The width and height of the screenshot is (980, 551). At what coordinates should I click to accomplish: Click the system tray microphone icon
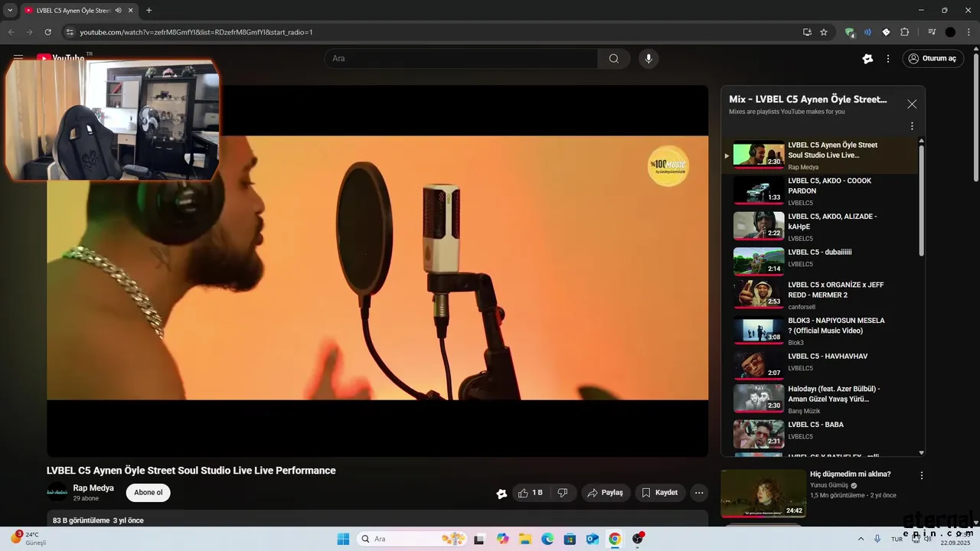click(877, 539)
